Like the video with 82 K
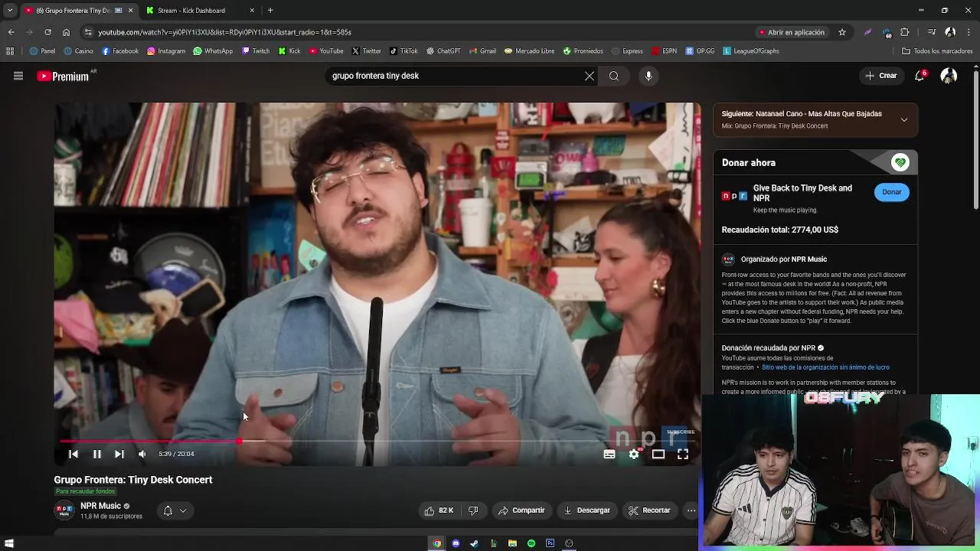The width and height of the screenshot is (980, 551). [x=439, y=510]
